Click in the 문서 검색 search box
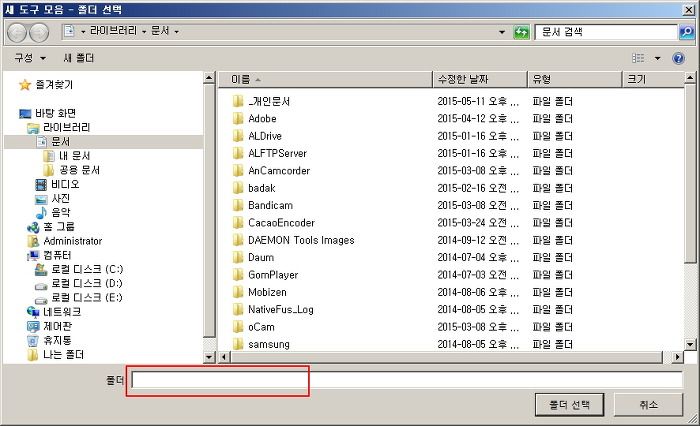Screen dimensions: 700x426 606,32
